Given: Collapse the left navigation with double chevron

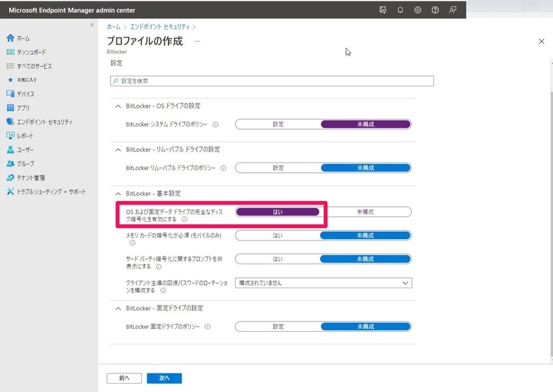Looking at the screenshot, I should tap(92, 25).
